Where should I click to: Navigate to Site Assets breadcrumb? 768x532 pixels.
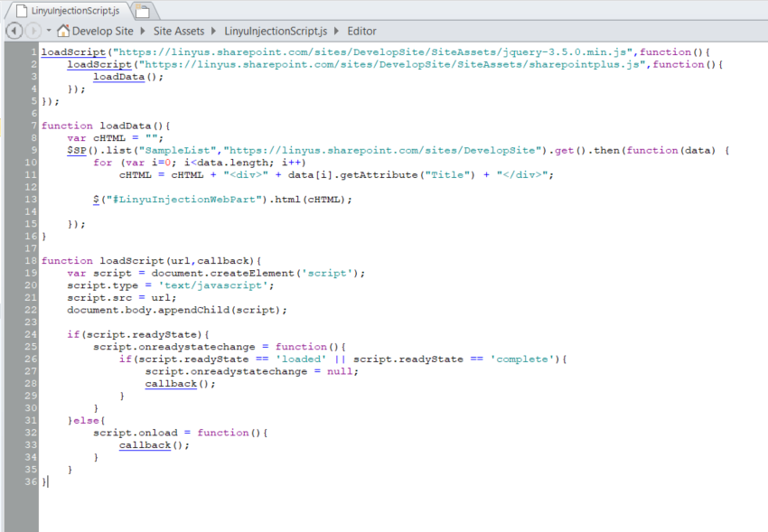[179, 32]
